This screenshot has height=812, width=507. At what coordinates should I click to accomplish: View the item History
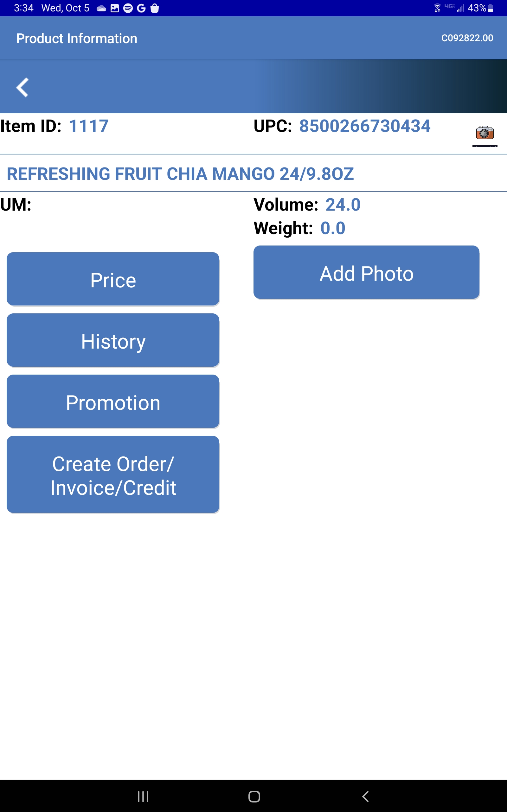click(113, 341)
